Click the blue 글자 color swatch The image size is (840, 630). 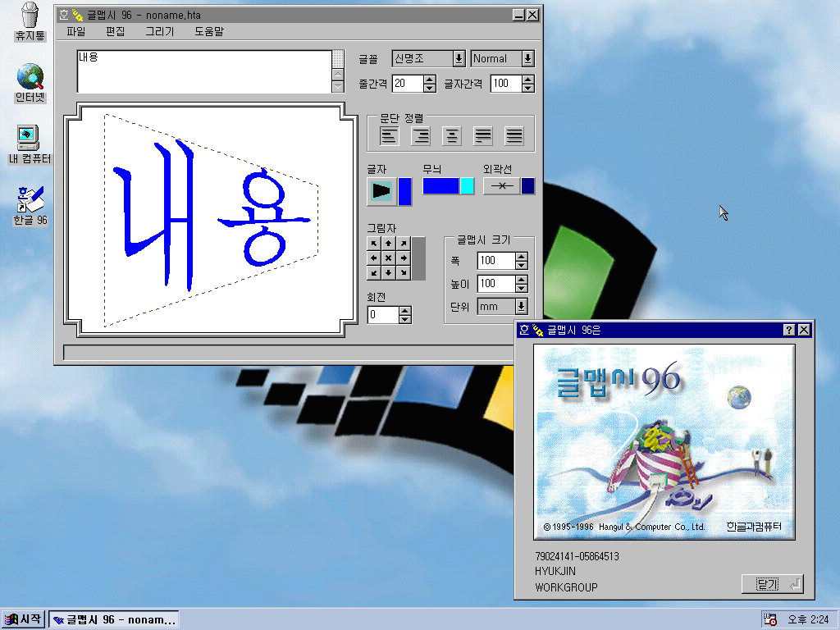405,191
